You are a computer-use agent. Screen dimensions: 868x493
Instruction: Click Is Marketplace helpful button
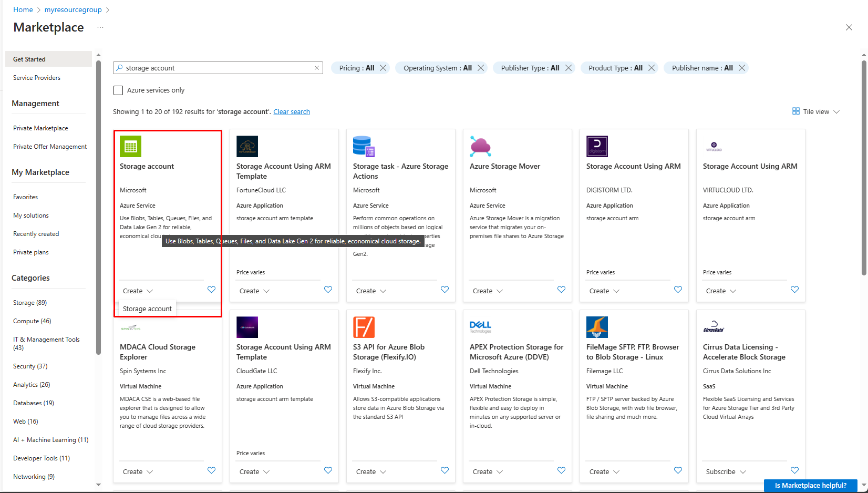[x=810, y=486]
